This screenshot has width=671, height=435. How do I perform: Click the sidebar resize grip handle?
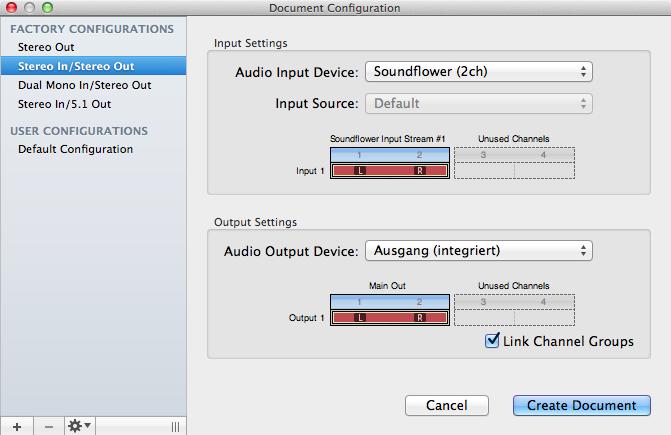pyautogui.click(x=175, y=426)
